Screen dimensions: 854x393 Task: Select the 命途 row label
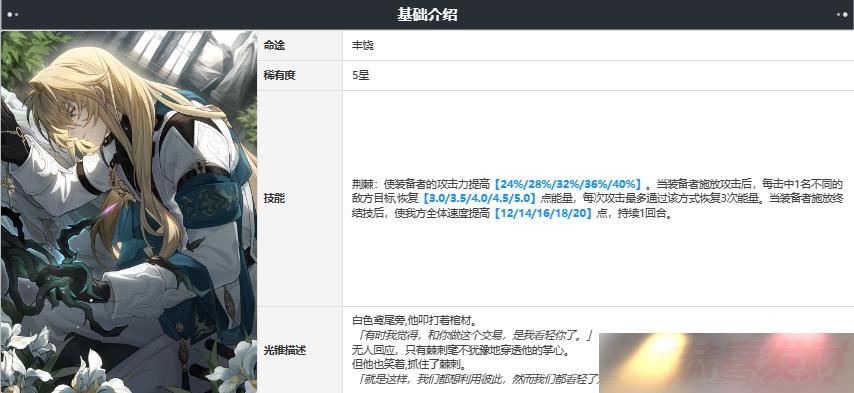click(x=274, y=46)
